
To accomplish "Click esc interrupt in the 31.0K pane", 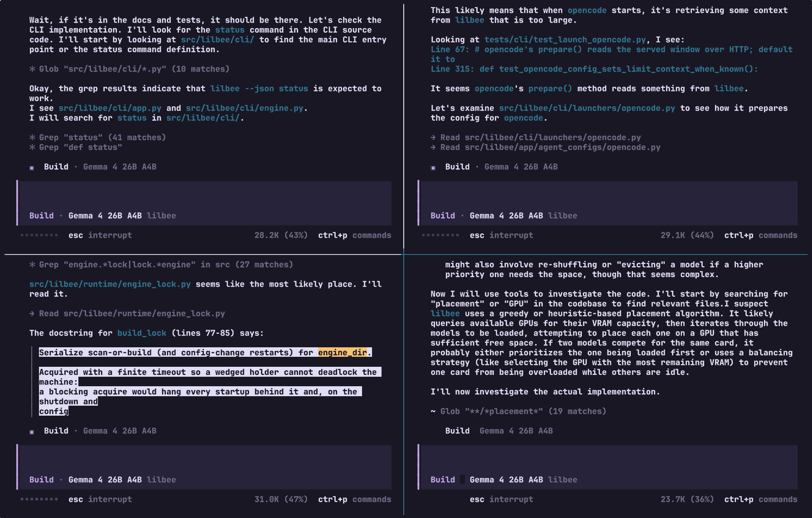I will [x=100, y=499].
